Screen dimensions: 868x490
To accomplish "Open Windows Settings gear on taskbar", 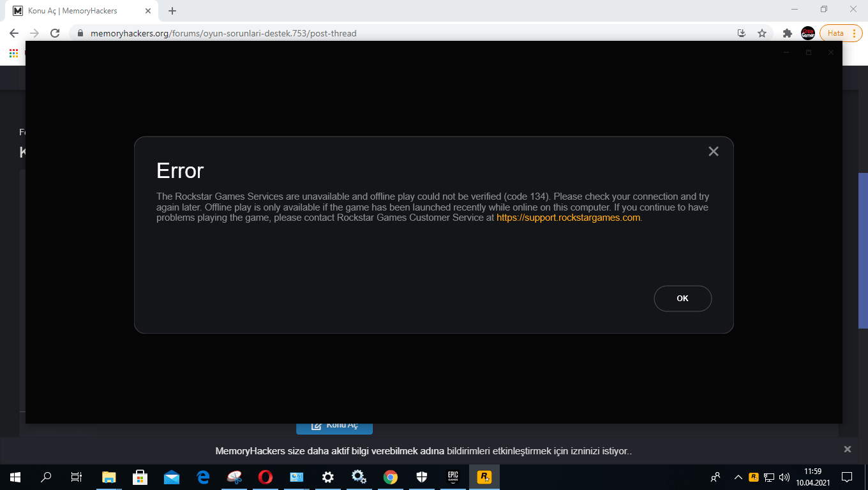I will (x=328, y=477).
